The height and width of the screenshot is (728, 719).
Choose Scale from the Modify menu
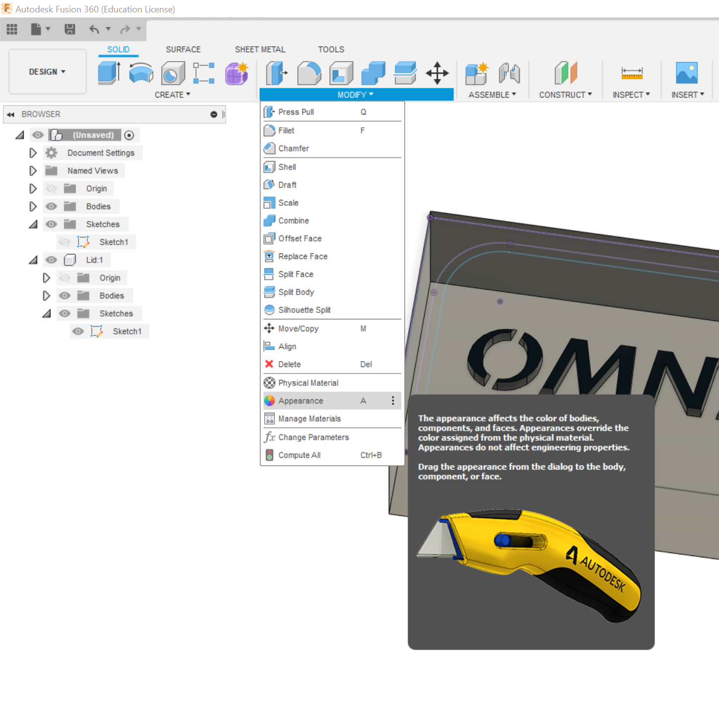pyautogui.click(x=332, y=203)
